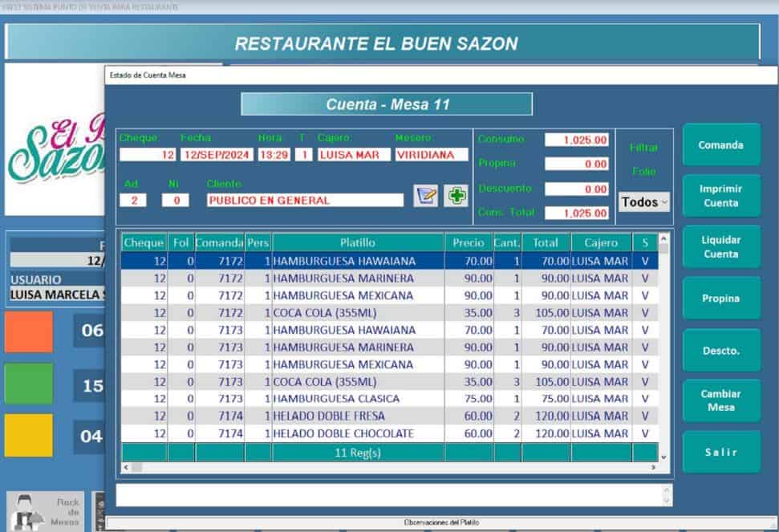Click the green plus add client icon
Screen dimensions: 779x532
pos(456,196)
